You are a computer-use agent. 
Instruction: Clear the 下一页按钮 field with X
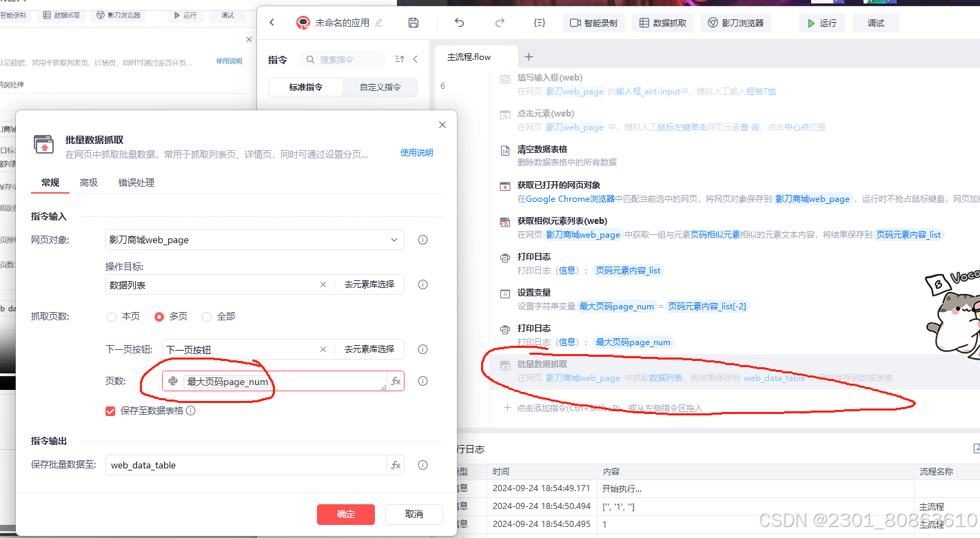click(323, 349)
